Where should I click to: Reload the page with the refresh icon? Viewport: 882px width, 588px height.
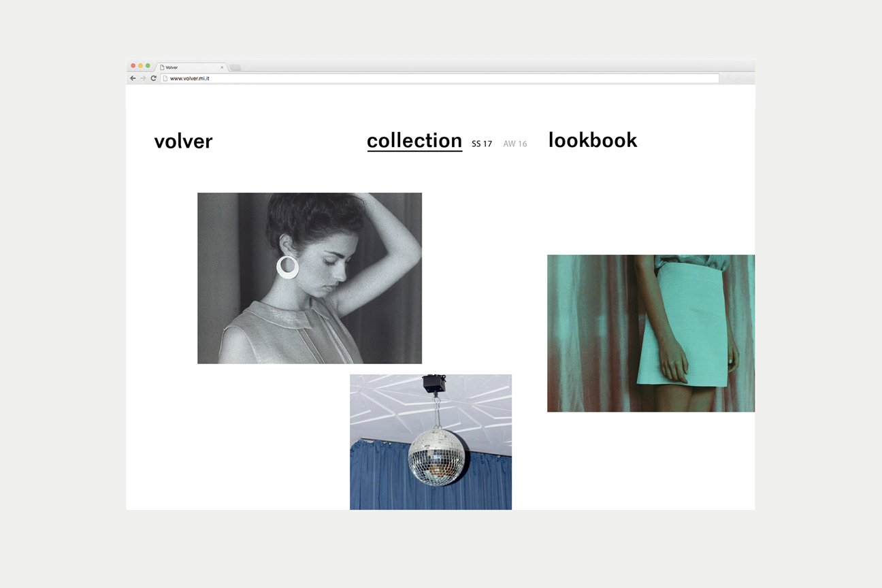coord(154,78)
